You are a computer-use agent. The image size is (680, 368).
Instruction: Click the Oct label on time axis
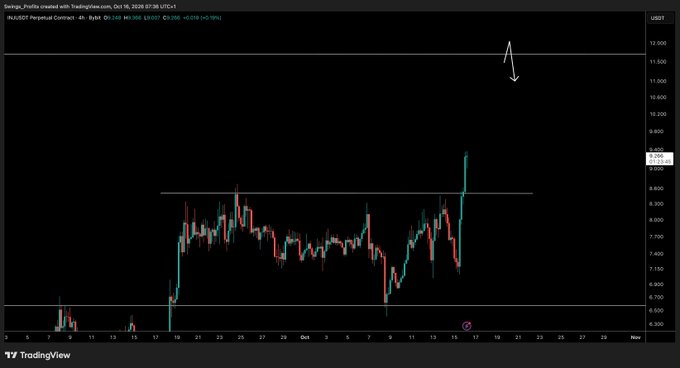pos(305,337)
